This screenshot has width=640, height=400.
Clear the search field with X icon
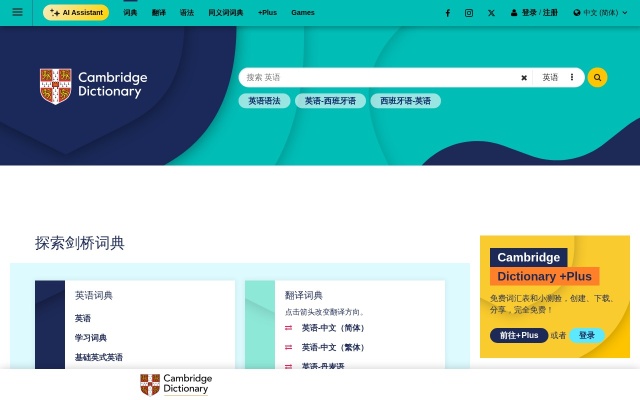click(x=524, y=77)
